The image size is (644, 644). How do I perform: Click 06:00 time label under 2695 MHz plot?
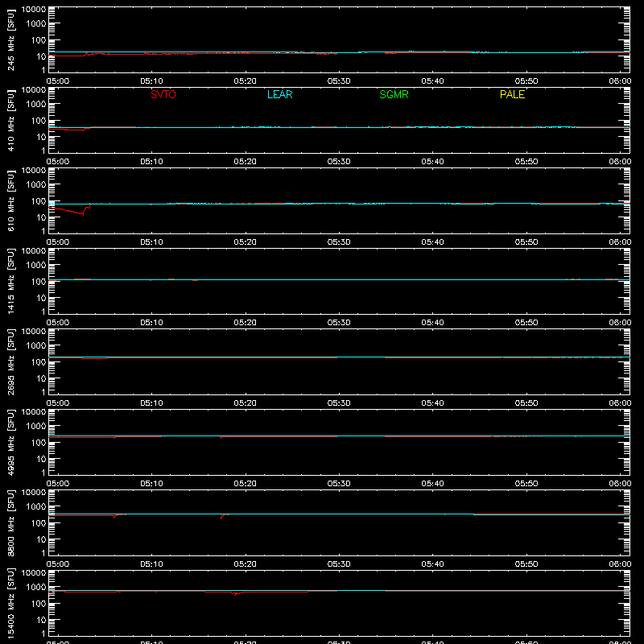pos(620,403)
